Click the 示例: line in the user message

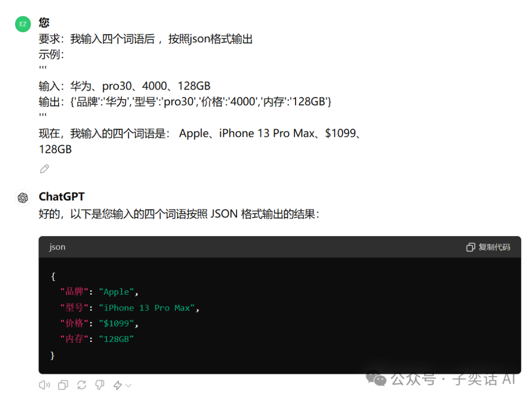(x=51, y=54)
